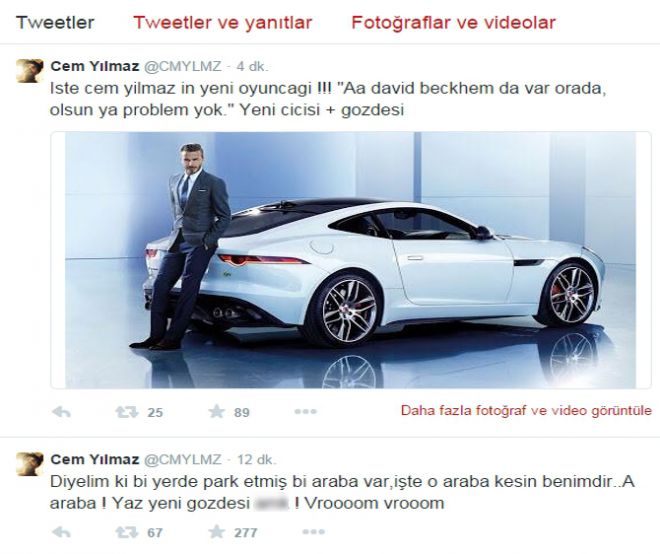
Task: Favorite the tweet with 277 stars
Action: coord(217,532)
